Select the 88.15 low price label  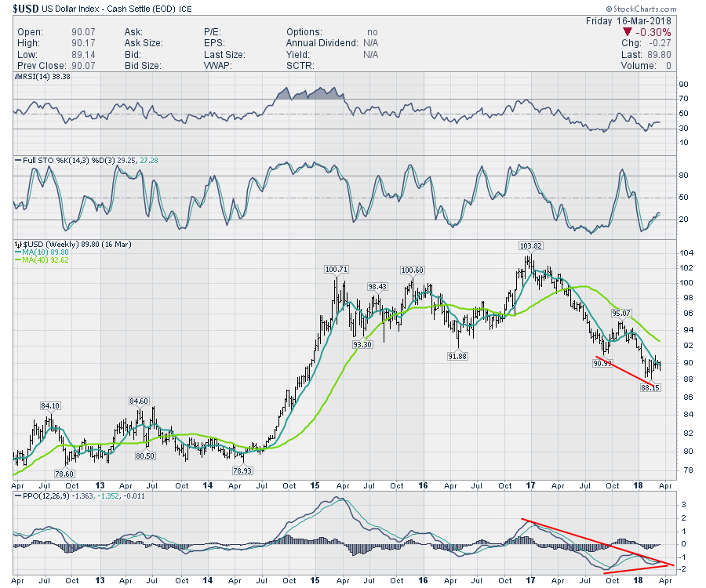tap(652, 387)
